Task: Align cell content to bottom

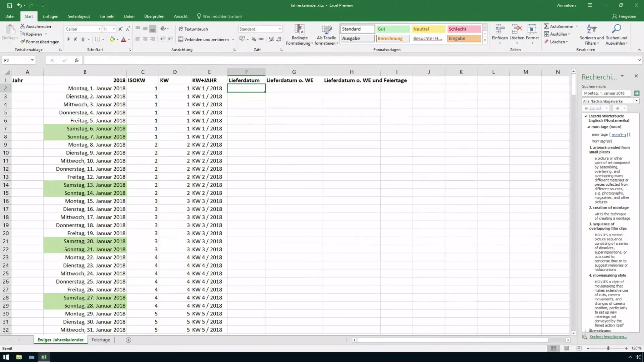Action: (x=153, y=29)
